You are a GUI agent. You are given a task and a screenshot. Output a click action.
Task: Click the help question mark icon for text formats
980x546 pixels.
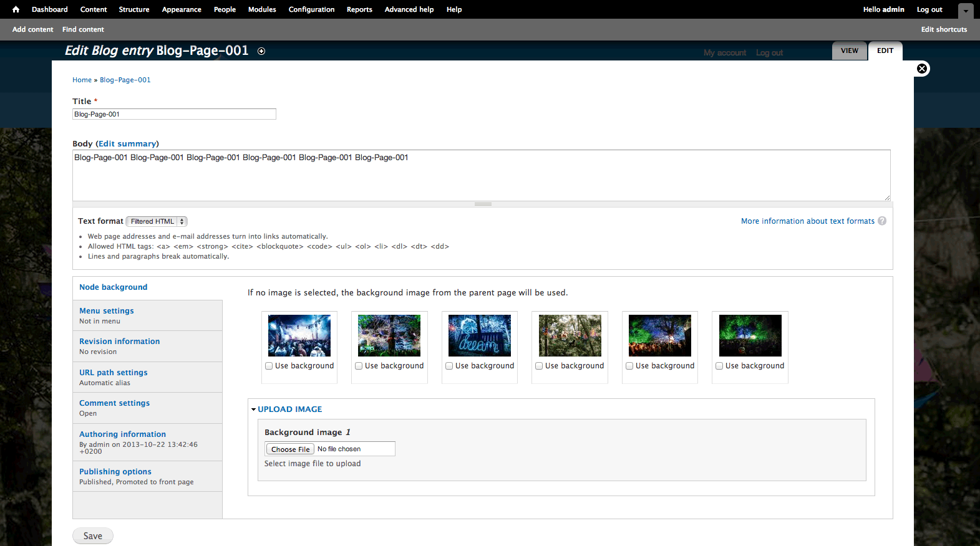point(882,221)
